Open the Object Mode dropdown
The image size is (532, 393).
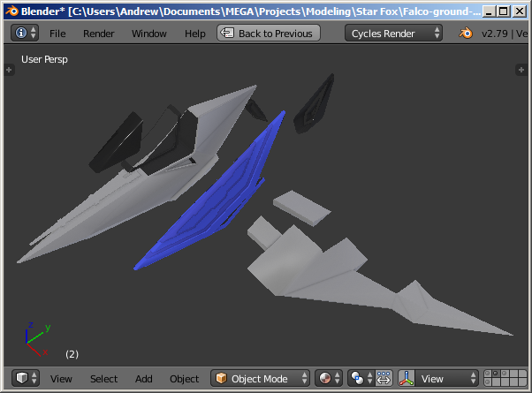tap(260, 378)
